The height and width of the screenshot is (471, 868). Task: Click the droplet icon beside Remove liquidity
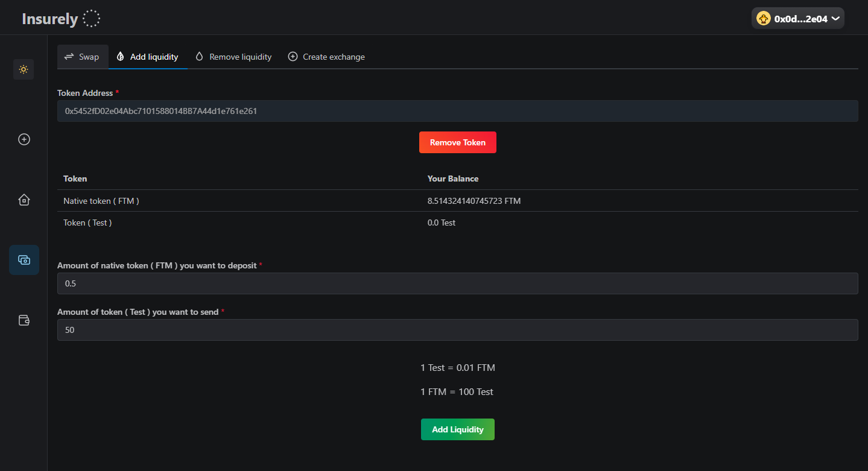click(x=199, y=56)
